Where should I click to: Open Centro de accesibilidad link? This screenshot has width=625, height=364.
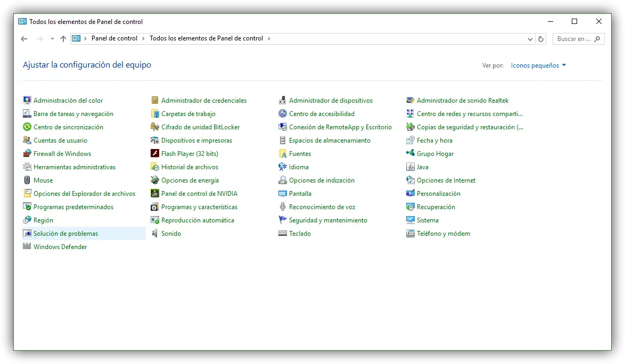click(322, 114)
